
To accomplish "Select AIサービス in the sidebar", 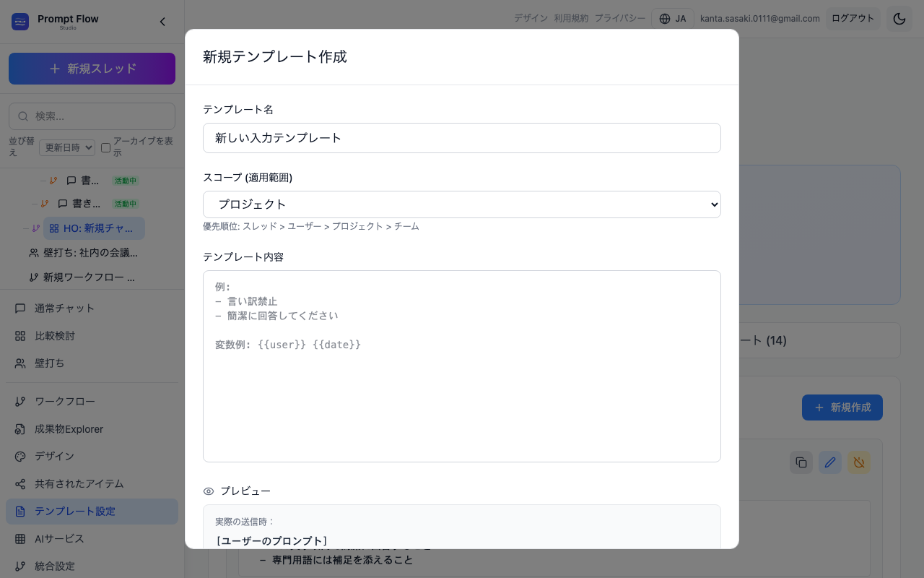I will (x=92, y=539).
